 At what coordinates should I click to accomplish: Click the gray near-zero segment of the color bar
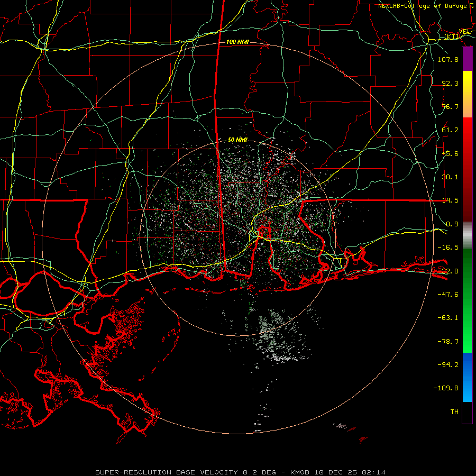tap(467, 235)
